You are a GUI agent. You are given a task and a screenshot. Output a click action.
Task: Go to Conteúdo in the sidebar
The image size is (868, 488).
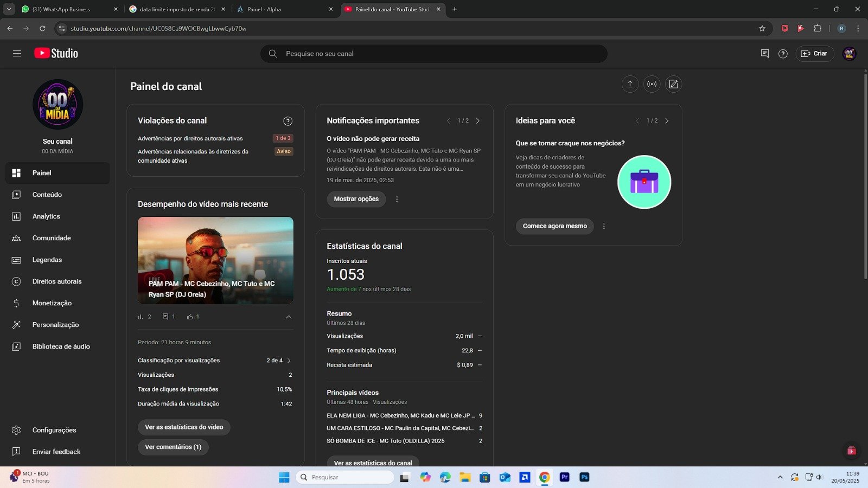58,195
